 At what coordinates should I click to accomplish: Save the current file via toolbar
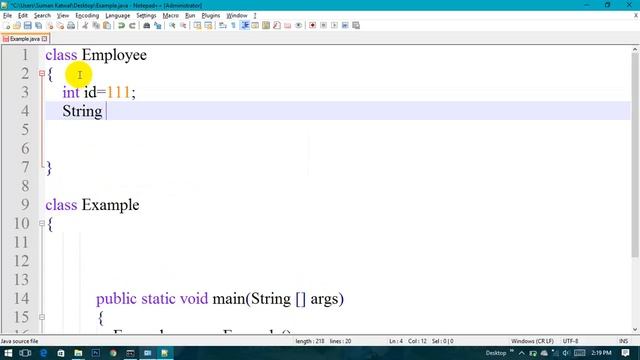coord(28,25)
